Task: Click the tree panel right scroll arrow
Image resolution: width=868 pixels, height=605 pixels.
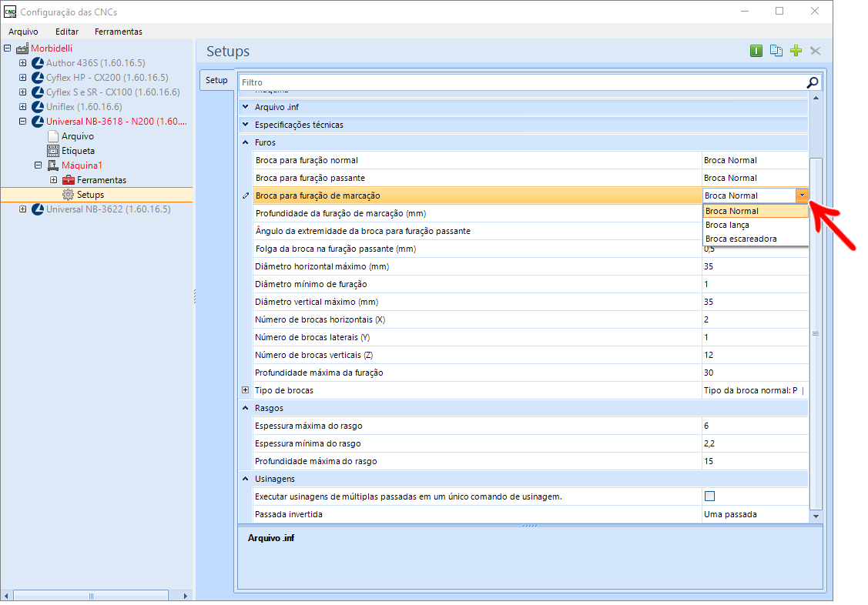Action: [x=186, y=596]
